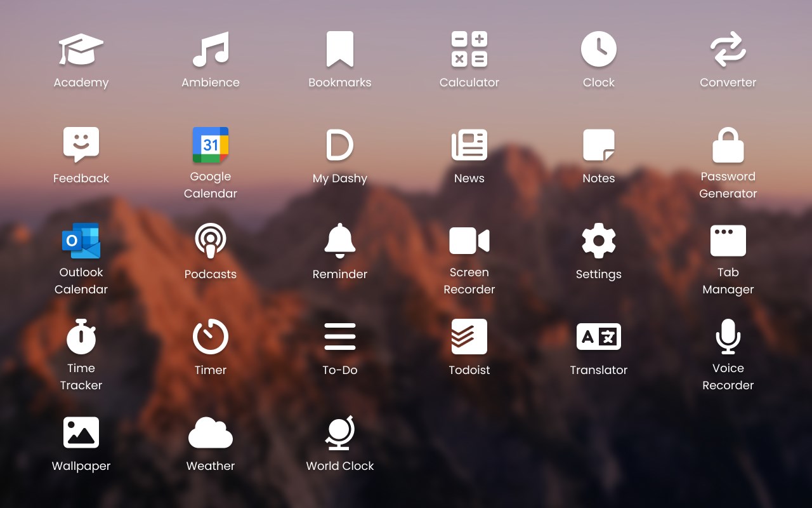Open the Notes sticky note icon
This screenshot has width=812, height=508.
[599, 145]
